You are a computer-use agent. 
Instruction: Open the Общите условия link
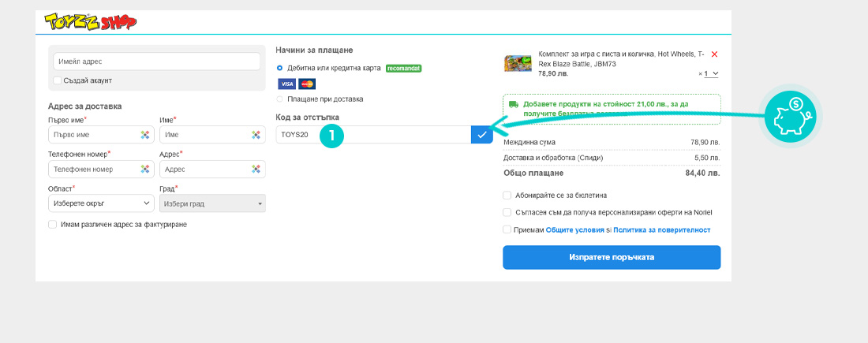574,229
